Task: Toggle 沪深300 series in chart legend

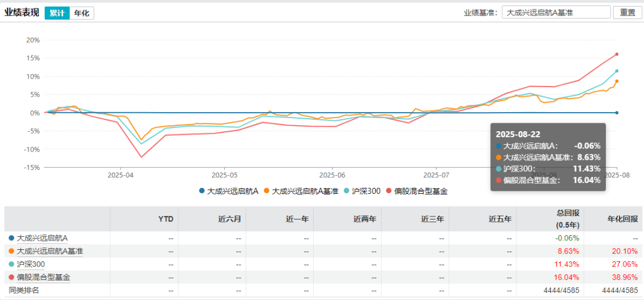Action: pyautogui.click(x=361, y=191)
